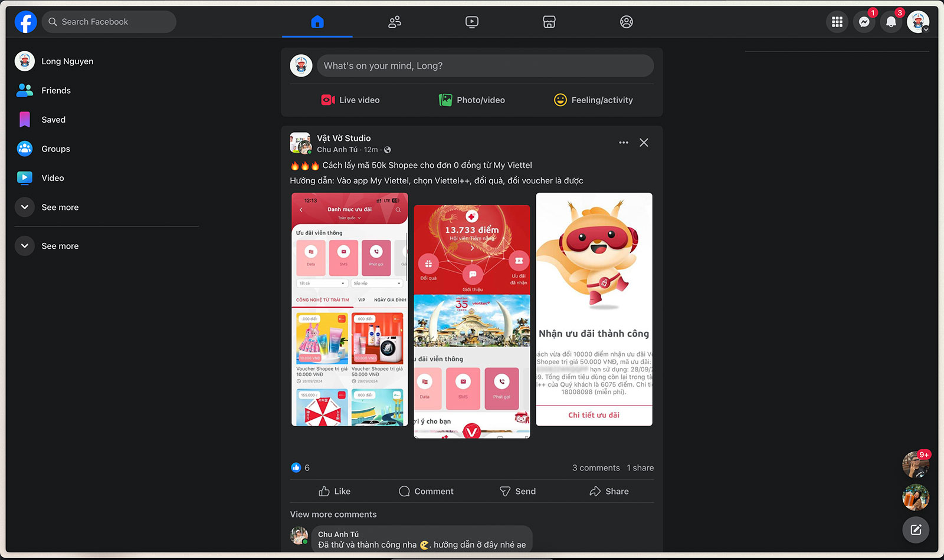Screen dimensions: 944x560
Task: Click the 12m post timestamp
Action: (371, 150)
